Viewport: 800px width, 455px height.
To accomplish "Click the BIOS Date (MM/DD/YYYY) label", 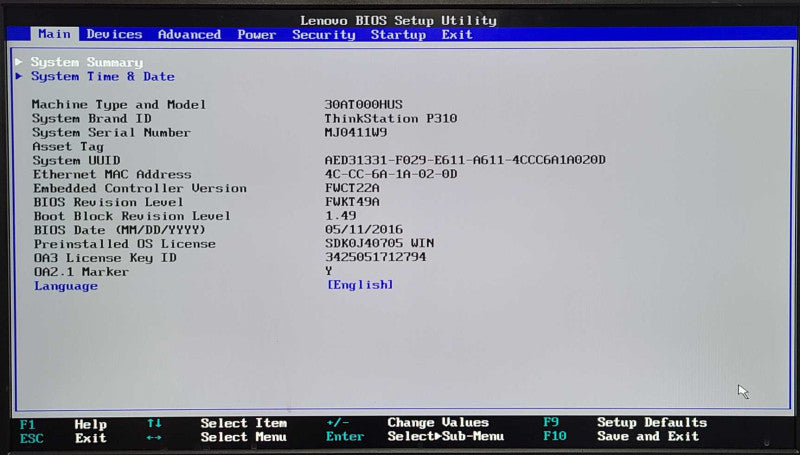I will (x=120, y=230).
